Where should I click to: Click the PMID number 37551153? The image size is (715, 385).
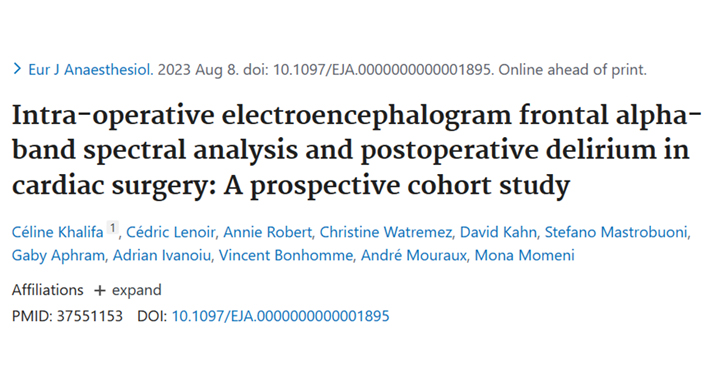[x=90, y=316]
